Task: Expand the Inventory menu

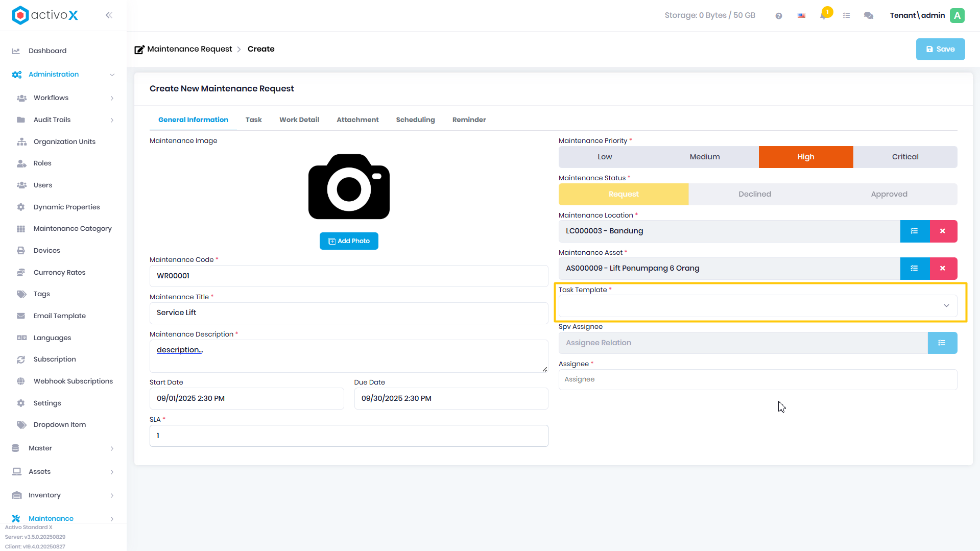Action: tap(63, 495)
